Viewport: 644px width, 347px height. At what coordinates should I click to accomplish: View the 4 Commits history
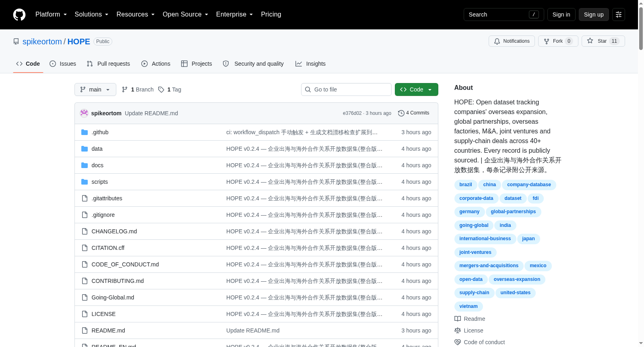413,113
